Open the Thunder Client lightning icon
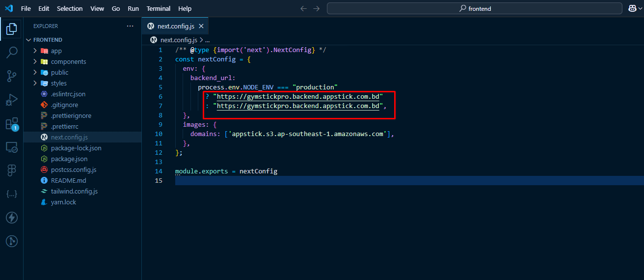644x280 pixels. click(12, 218)
